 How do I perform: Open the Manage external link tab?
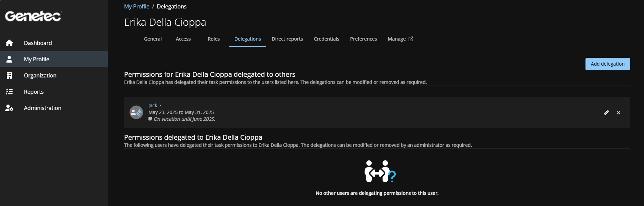[x=400, y=39]
